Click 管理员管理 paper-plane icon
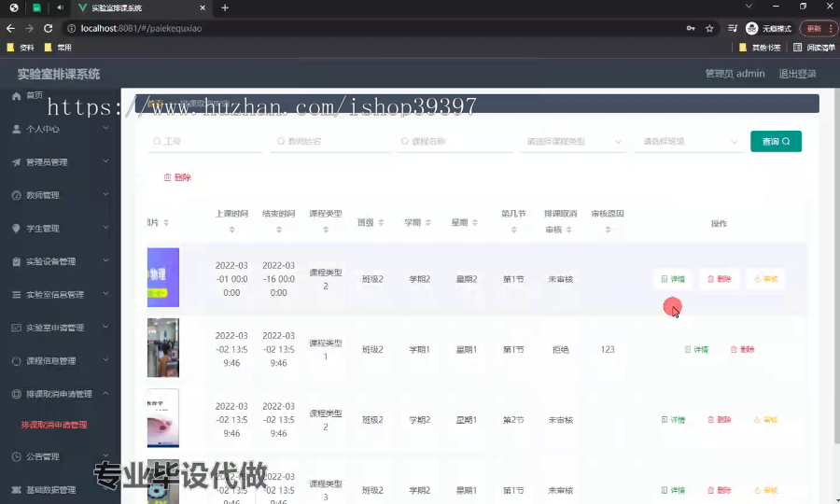The width and height of the screenshot is (840, 504). click(x=16, y=162)
